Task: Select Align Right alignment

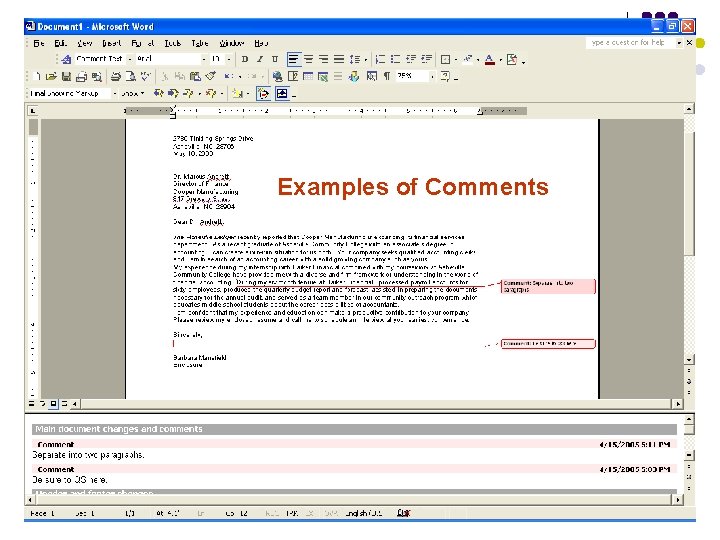Action: pyautogui.click(x=324, y=59)
